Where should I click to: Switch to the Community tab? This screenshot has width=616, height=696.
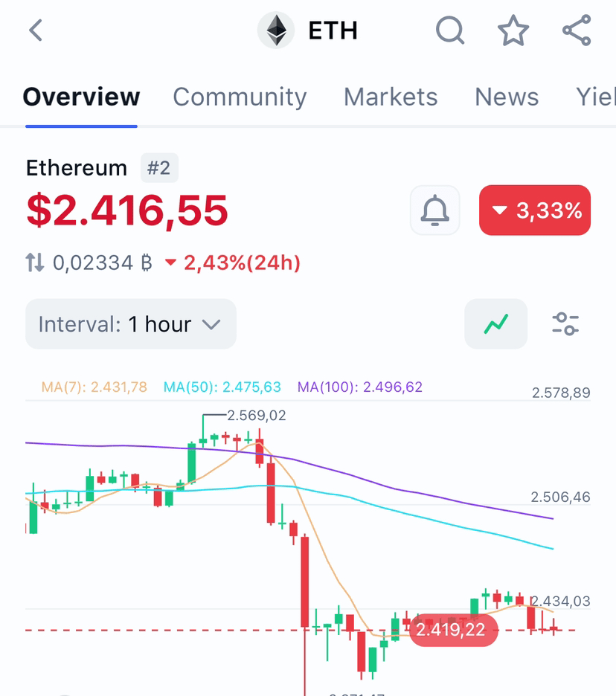pos(240,97)
